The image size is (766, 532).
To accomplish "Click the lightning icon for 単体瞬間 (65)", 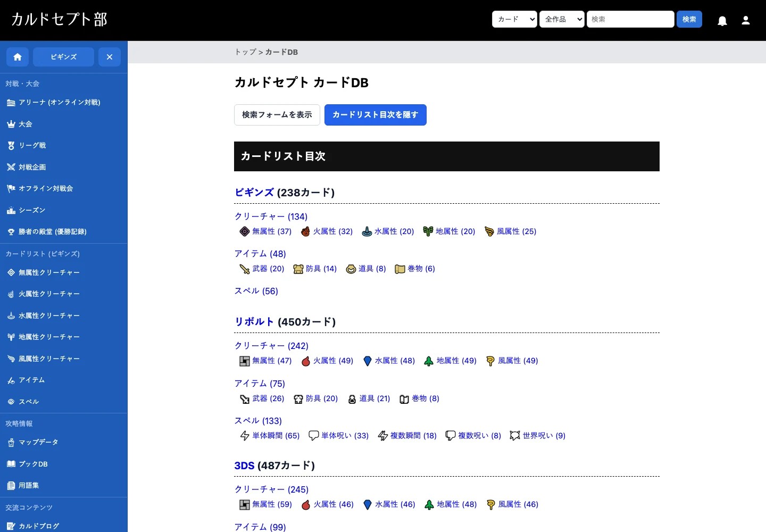I will 245,436.
